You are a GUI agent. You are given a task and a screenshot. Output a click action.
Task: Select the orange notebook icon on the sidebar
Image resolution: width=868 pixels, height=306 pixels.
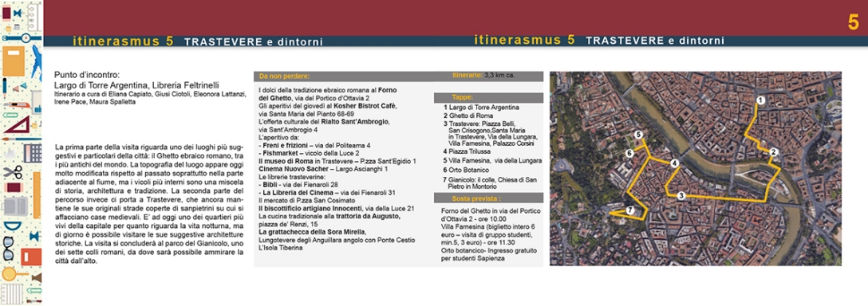(x=14, y=61)
